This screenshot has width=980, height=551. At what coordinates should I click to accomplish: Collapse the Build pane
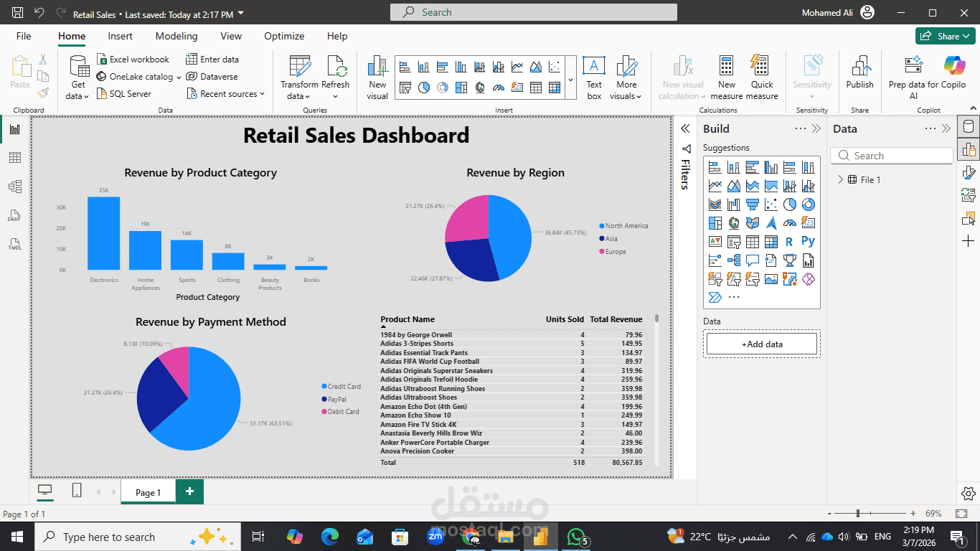[x=816, y=129]
